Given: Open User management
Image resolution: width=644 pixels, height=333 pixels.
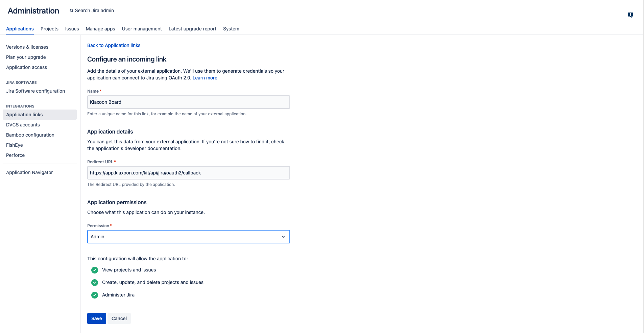Looking at the screenshot, I should click(142, 29).
